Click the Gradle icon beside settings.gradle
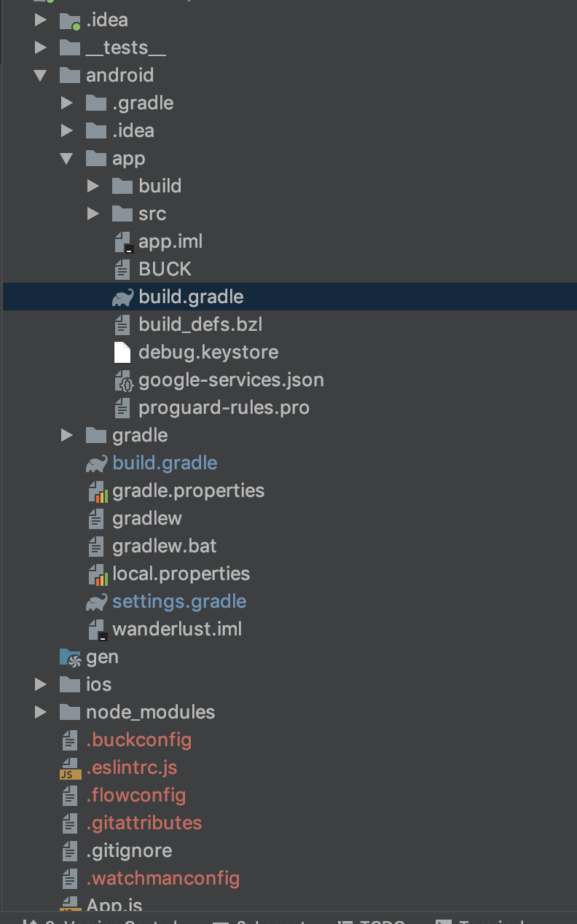The image size is (577, 924). 96,602
